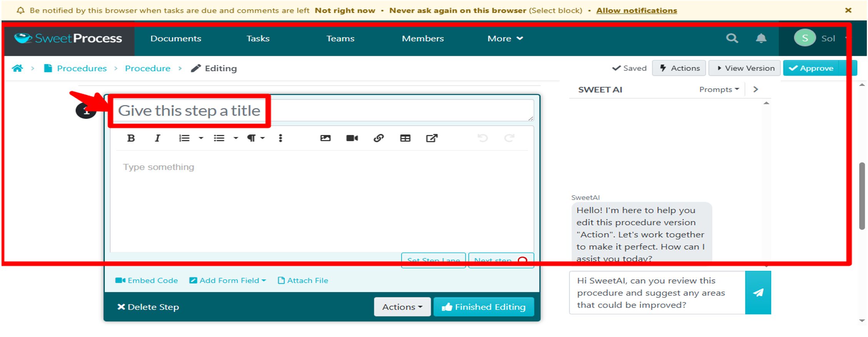
Task: Open the notifications bell in navbar
Action: point(761,38)
